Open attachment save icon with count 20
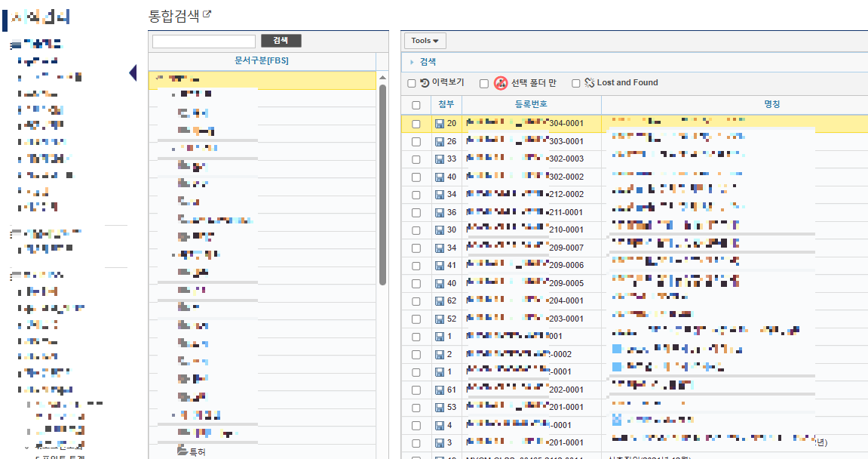This screenshot has width=868, height=459. (x=440, y=124)
